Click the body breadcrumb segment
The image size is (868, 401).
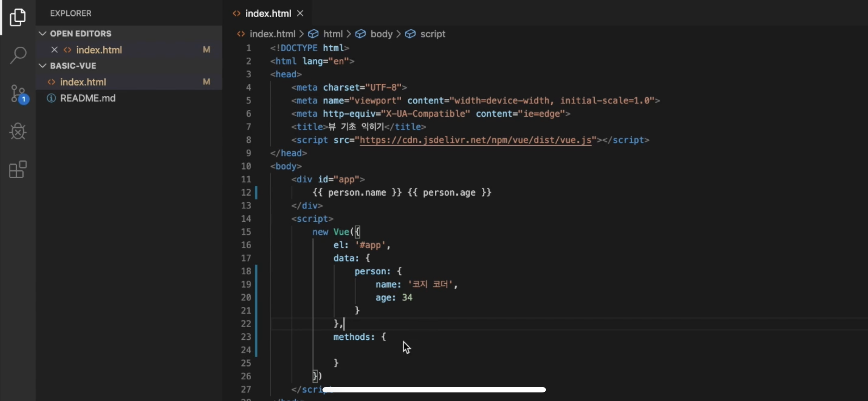pos(381,34)
